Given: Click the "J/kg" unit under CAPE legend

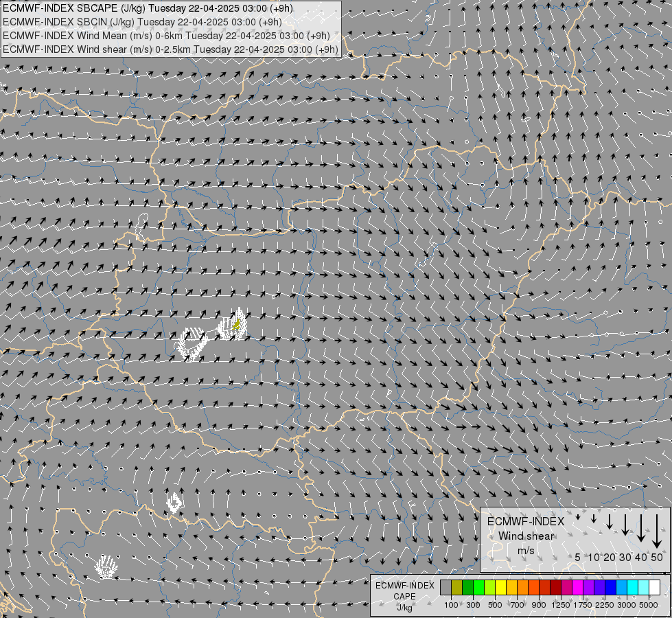Looking at the screenshot, I should pyautogui.click(x=404, y=608).
